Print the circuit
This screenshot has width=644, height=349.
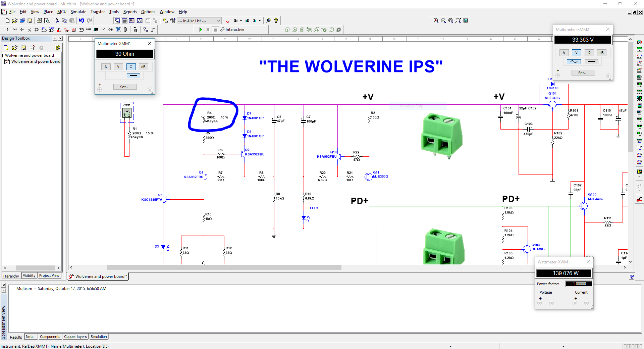tap(40, 21)
